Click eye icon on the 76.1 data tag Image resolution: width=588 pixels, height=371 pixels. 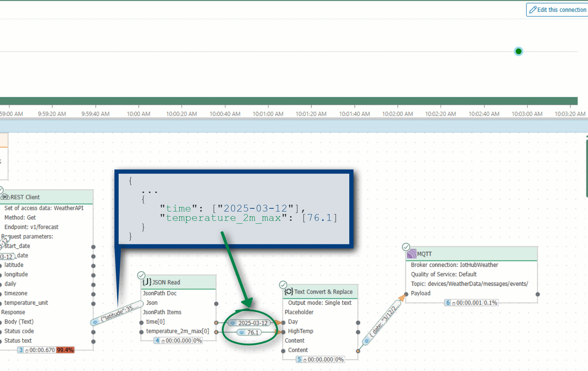(242, 332)
